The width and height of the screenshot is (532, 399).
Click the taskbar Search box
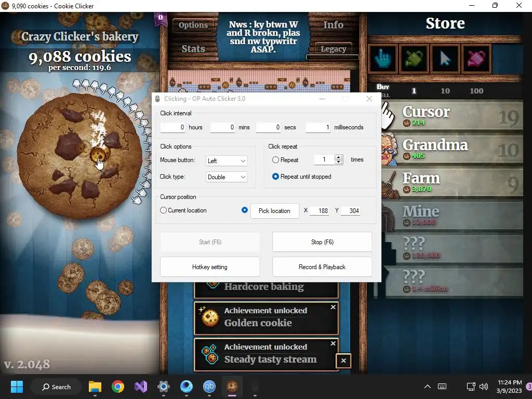tap(56, 387)
